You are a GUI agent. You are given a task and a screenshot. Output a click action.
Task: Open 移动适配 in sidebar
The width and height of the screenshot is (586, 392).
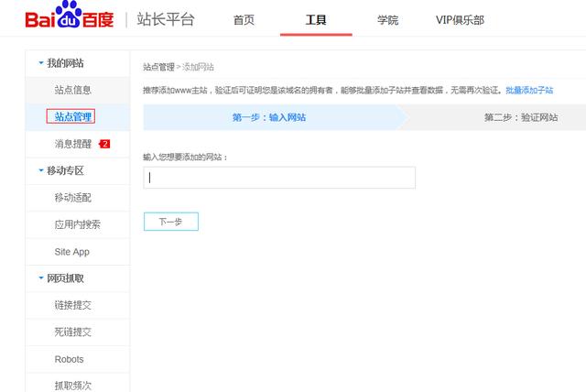73,197
